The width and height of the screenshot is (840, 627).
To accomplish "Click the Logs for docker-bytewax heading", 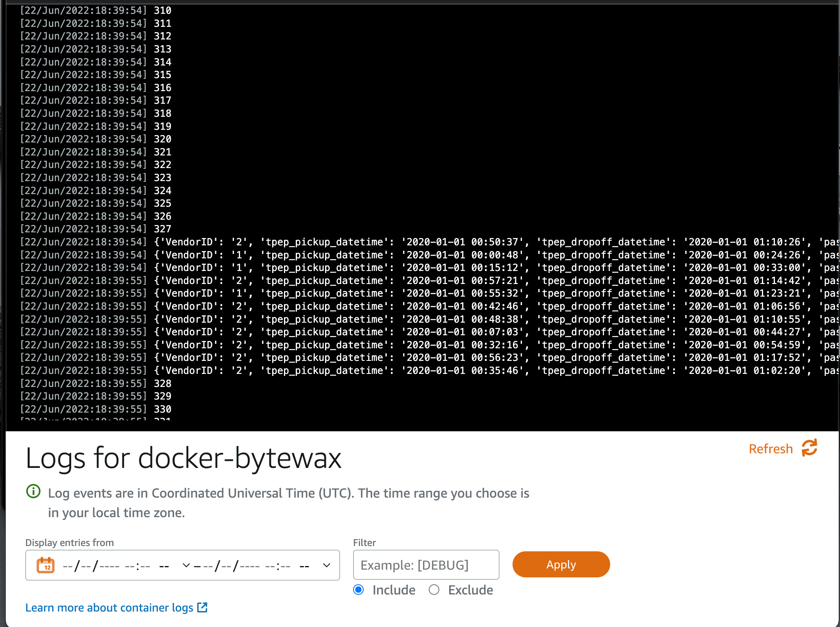I will (183, 458).
